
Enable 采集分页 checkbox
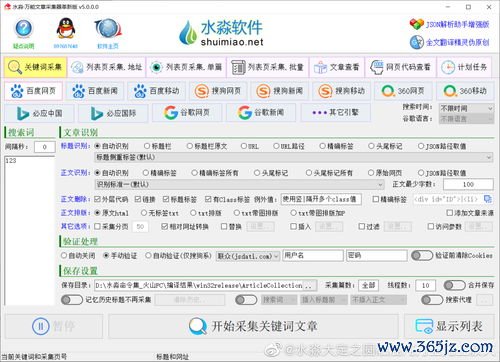click(111, 227)
